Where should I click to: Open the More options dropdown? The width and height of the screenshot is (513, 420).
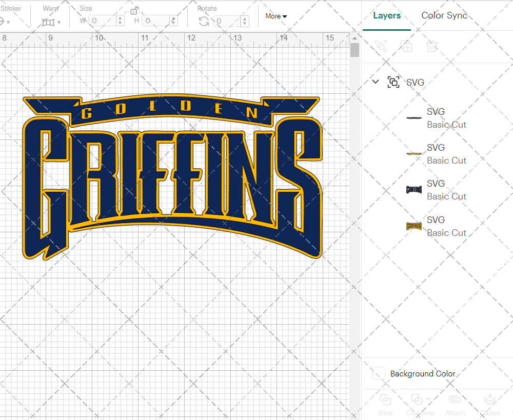(x=275, y=16)
